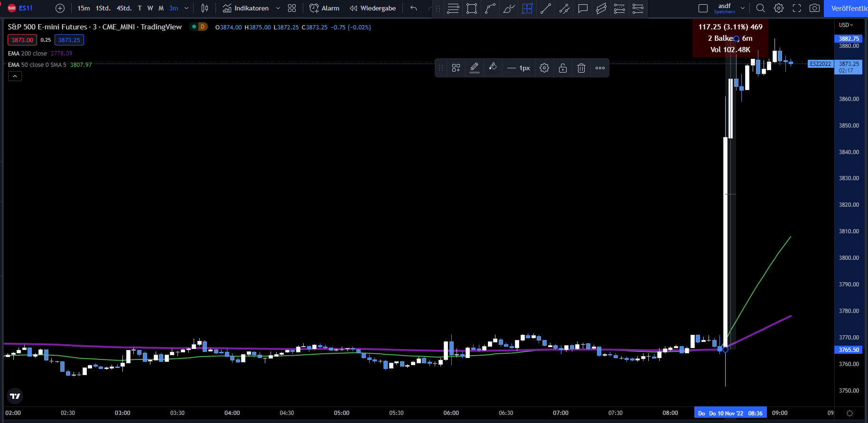Open drawing templates in floating toolbar
The height and width of the screenshot is (423, 868).
456,68
